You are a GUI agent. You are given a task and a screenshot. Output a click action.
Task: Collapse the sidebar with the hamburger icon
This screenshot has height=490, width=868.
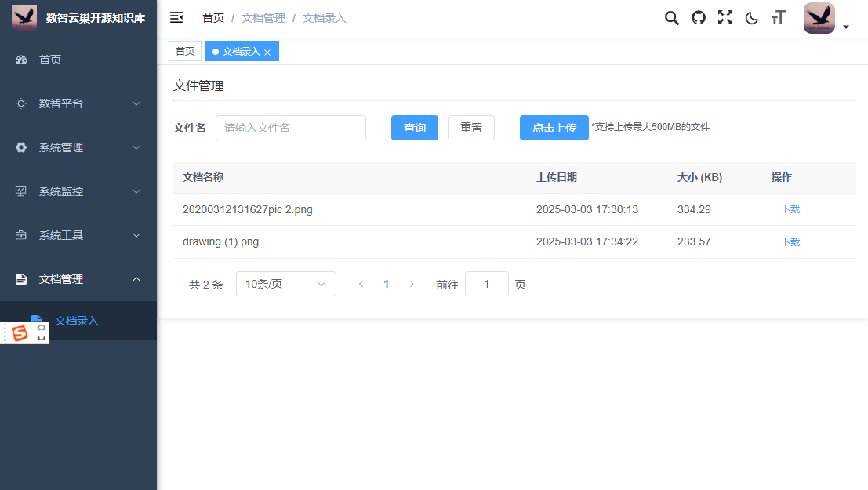[176, 17]
